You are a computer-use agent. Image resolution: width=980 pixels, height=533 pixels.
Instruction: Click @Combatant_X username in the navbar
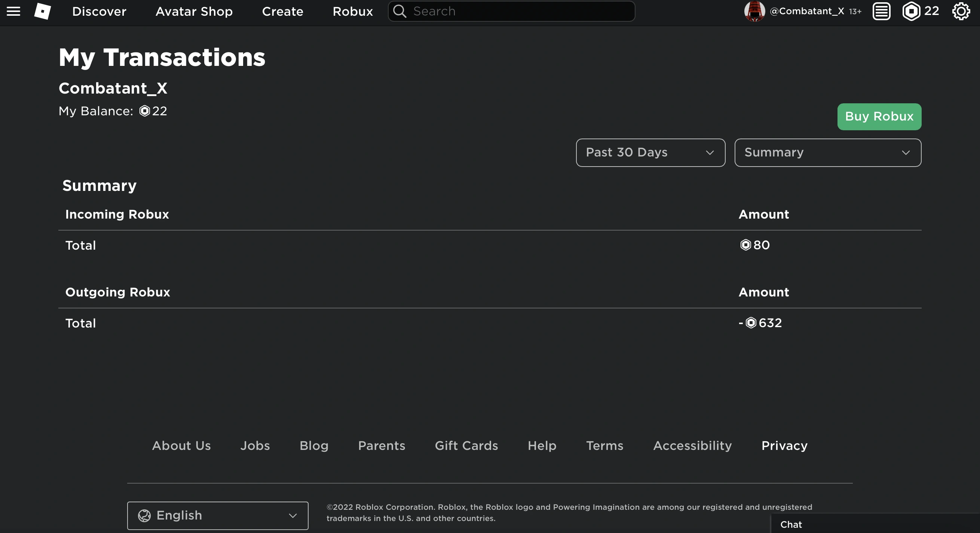pos(806,11)
